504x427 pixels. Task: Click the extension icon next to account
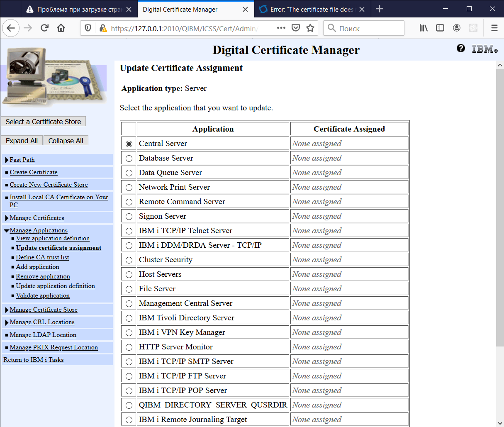coord(473,28)
